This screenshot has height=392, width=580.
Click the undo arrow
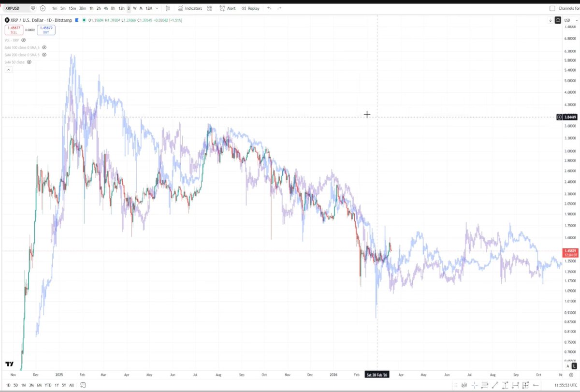(x=269, y=8)
